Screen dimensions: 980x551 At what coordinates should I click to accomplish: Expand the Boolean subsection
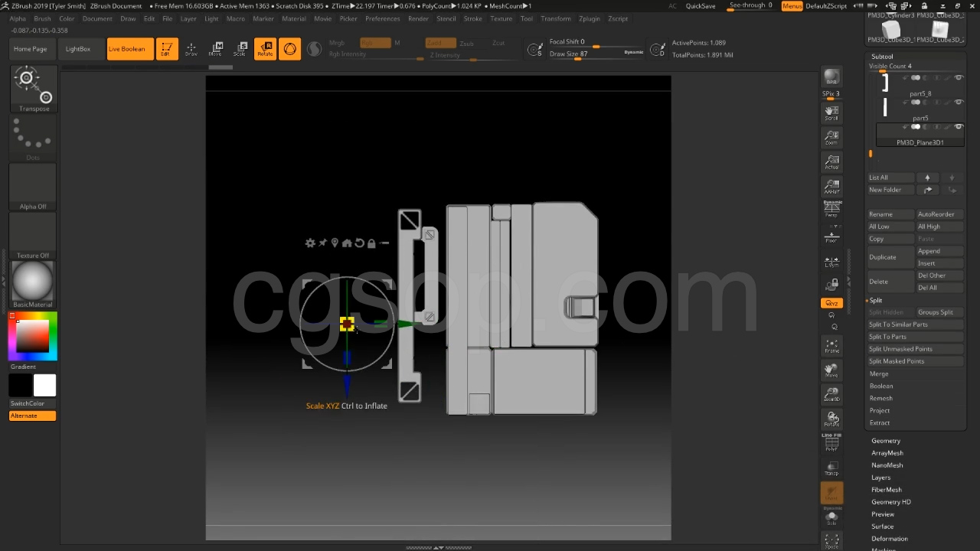pyautogui.click(x=881, y=386)
